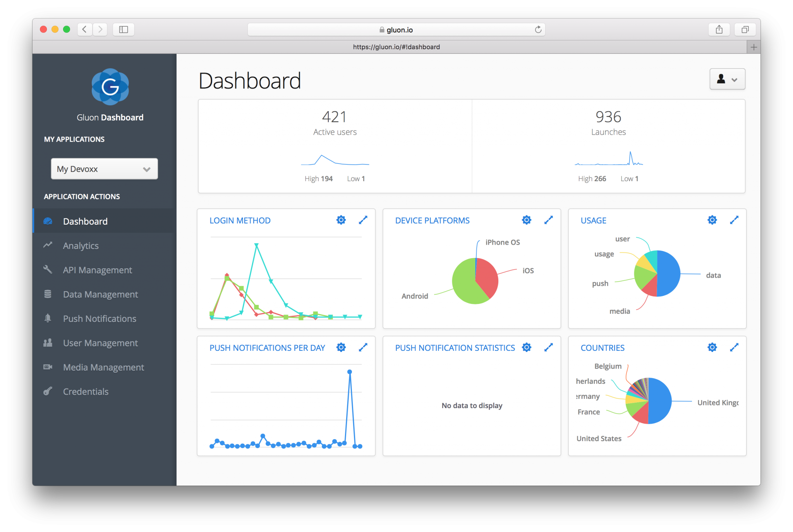Click the spike point on Push Notifications Per Day graph
This screenshot has width=793, height=532.
click(x=349, y=372)
